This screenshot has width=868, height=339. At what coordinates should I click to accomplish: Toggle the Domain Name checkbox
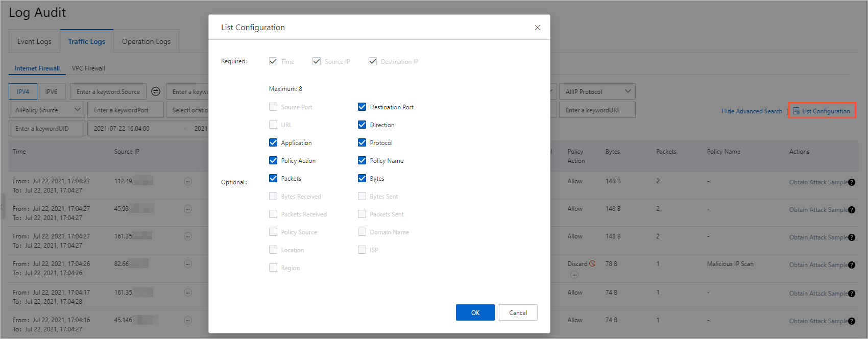click(362, 232)
